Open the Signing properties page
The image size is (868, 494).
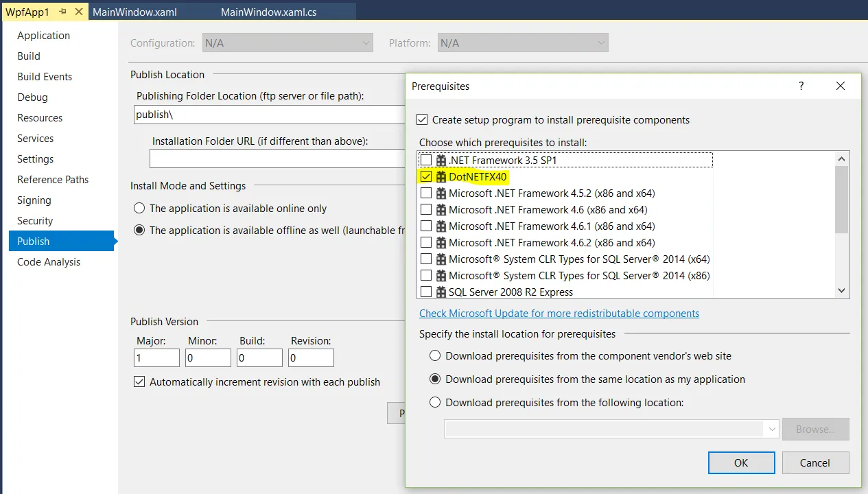tap(34, 200)
